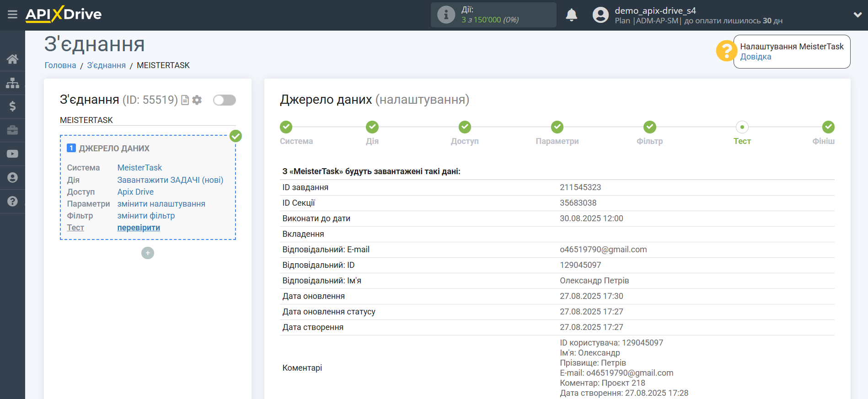
Task: Click the Дата створення row label
Action: pyautogui.click(x=313, y=327)
